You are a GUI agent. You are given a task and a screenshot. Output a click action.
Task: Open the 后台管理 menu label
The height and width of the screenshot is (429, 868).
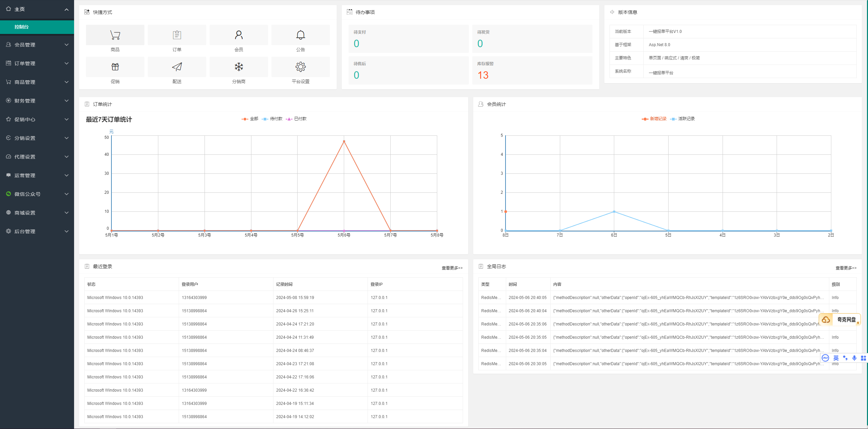click(25, 231)
